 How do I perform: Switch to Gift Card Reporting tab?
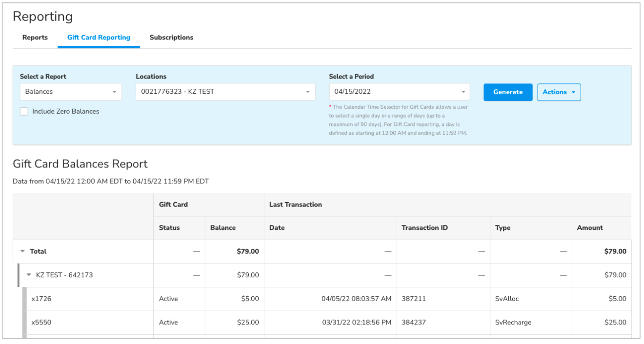(x=99, y=38)
